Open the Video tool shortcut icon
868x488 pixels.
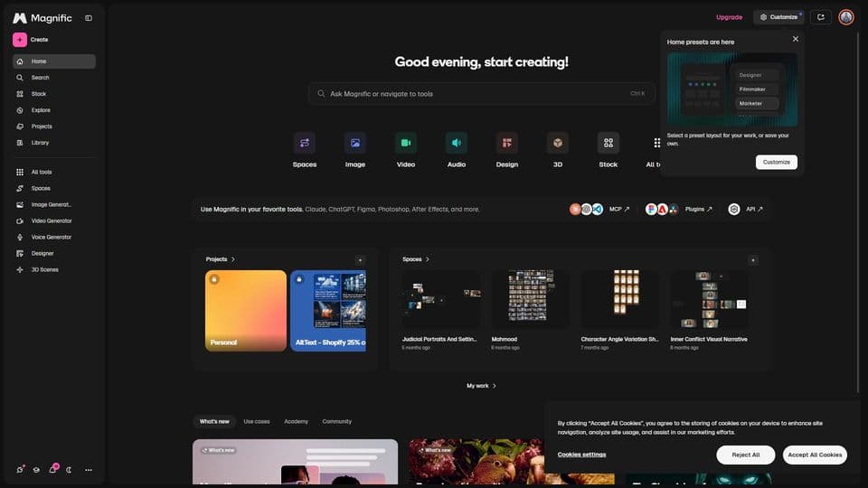pos(406,143)
